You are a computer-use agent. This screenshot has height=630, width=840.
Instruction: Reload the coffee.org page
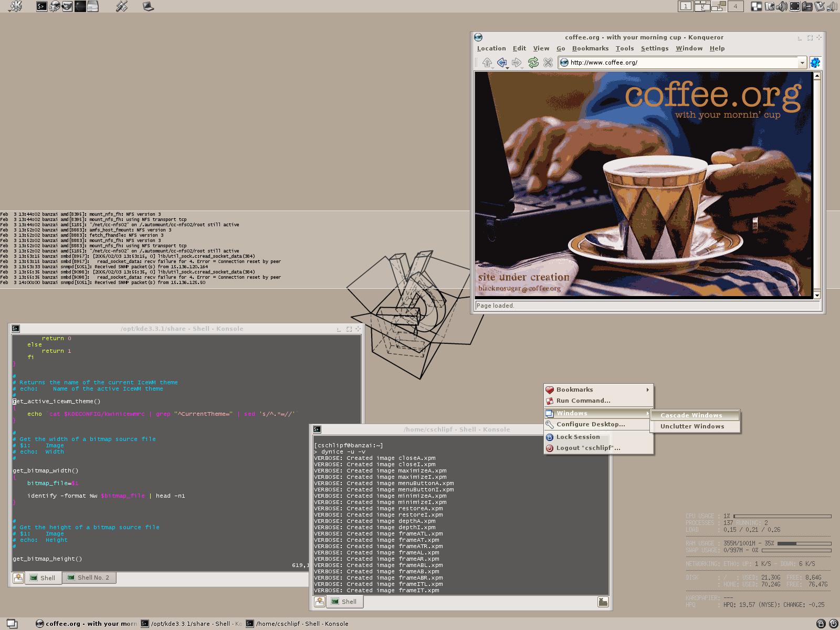click(533, 62)
